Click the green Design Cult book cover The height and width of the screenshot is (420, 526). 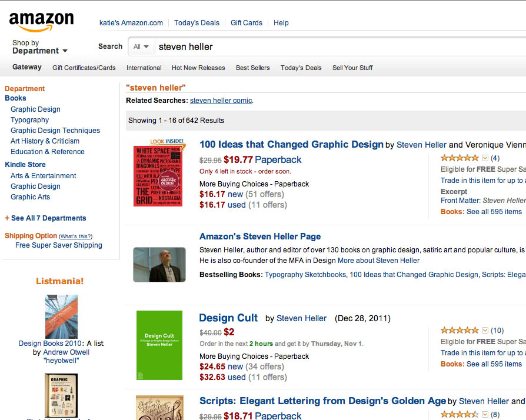click(159, 345)
